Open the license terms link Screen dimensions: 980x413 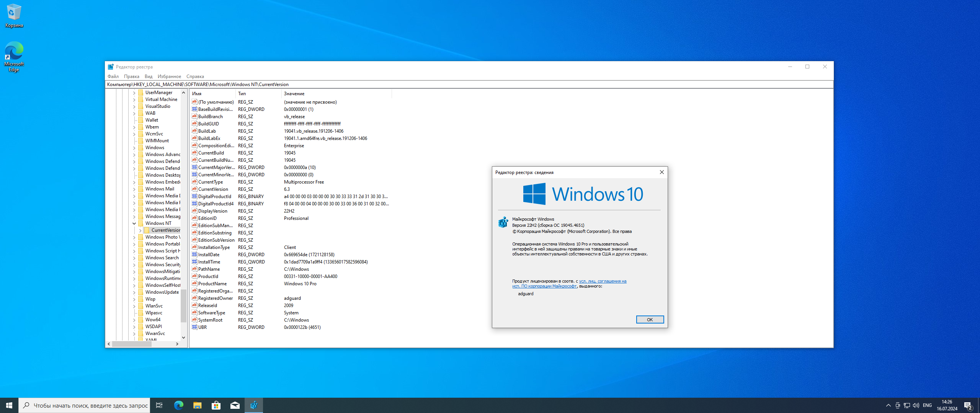603,281
